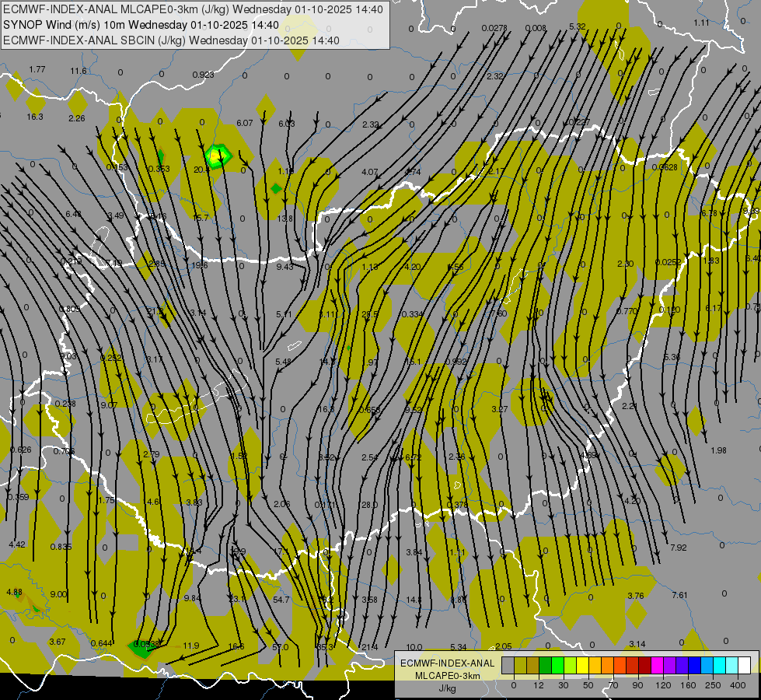Click the map value 0.835
Viewport: 761px width, 700px height.
coord(61,547)
